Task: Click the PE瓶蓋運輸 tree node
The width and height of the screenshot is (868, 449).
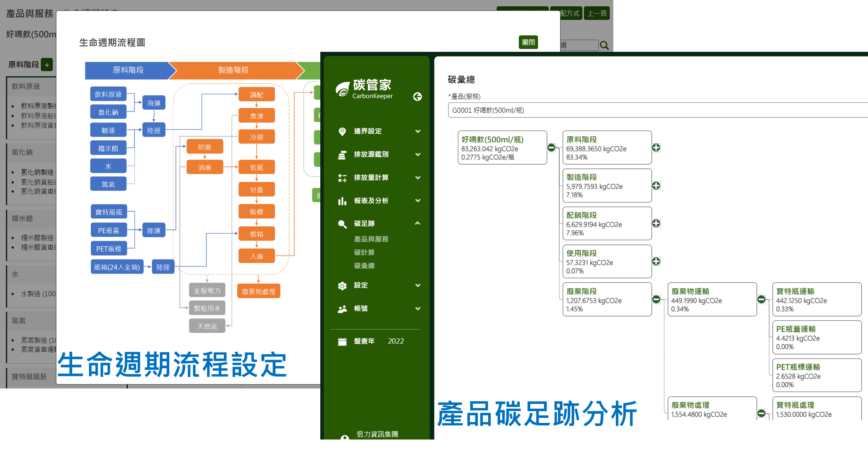Action: 817,337
